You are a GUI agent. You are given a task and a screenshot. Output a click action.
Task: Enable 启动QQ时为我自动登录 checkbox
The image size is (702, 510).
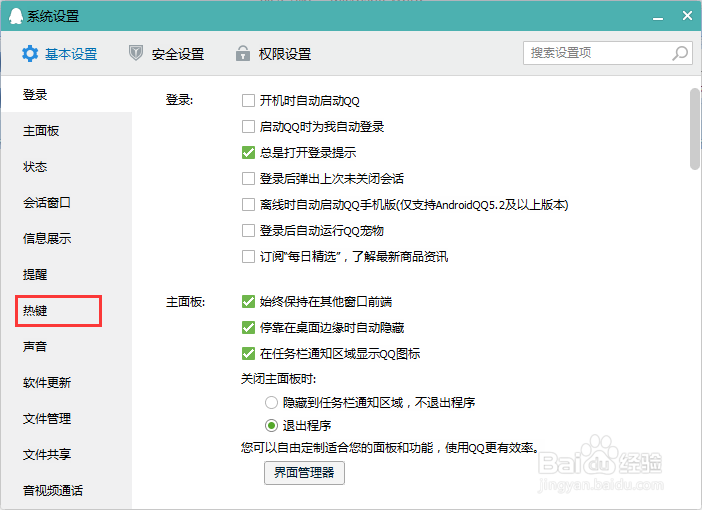(x=248, y=127)
